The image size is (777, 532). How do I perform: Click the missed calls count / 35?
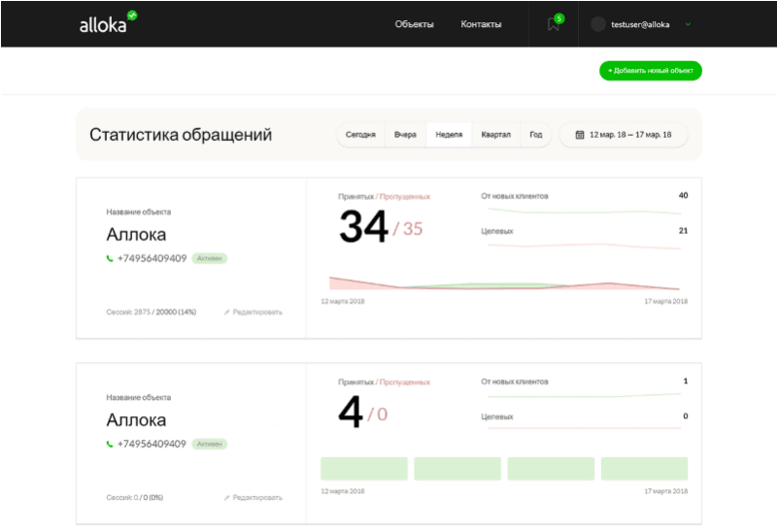(407, 229)
